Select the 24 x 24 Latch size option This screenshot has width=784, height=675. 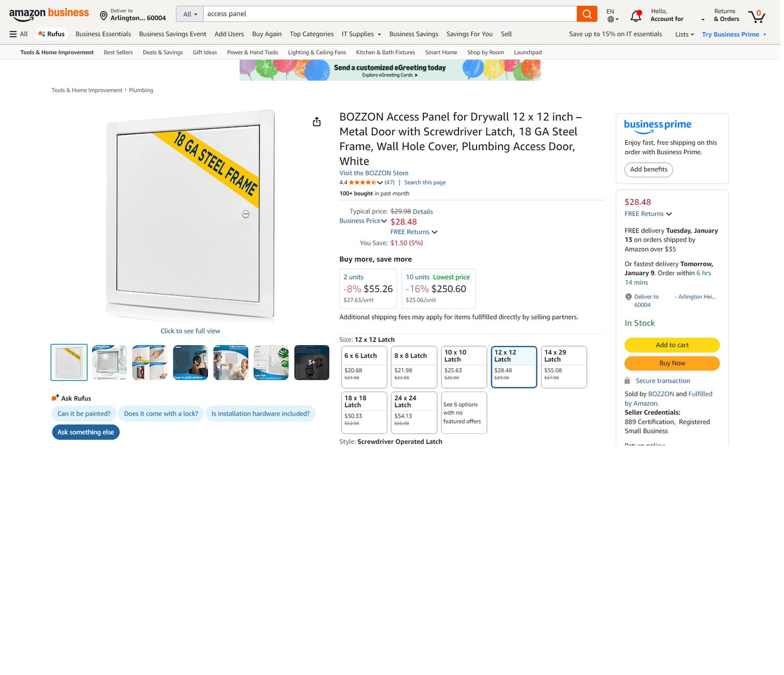coord(414,413)
